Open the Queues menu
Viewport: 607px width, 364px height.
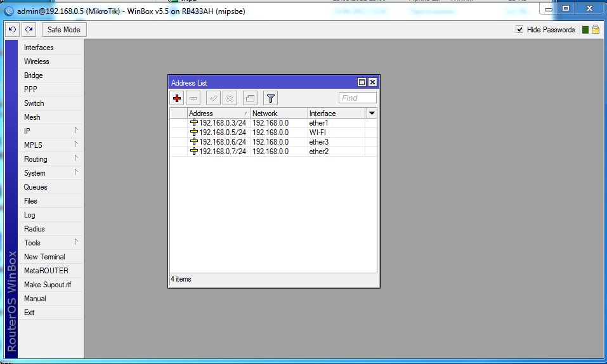click(51, 186)
